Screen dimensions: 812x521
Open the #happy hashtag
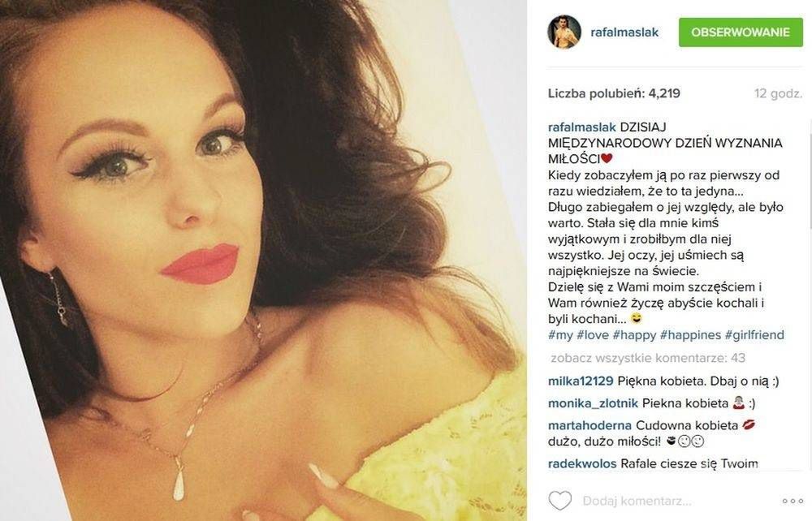pos(634,335)
